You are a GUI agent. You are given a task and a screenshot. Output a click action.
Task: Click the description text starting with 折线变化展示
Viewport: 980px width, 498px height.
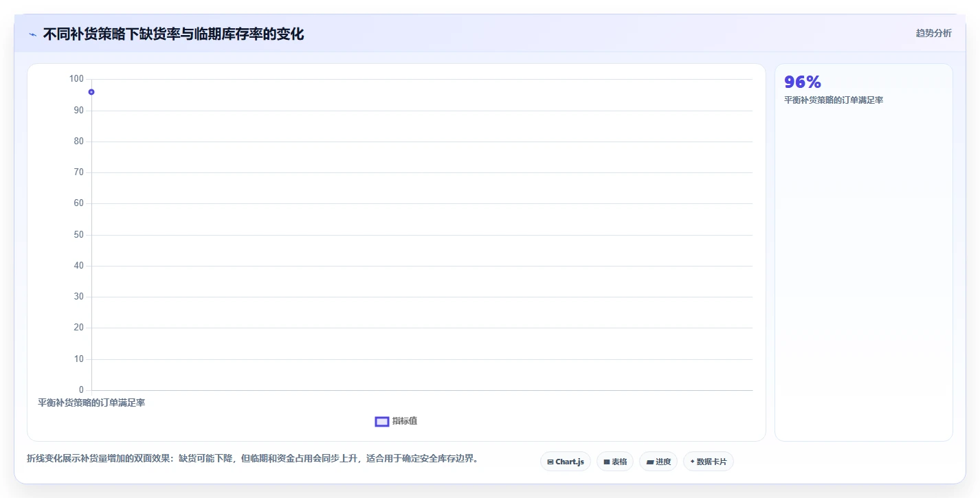[x=252, y=458]
